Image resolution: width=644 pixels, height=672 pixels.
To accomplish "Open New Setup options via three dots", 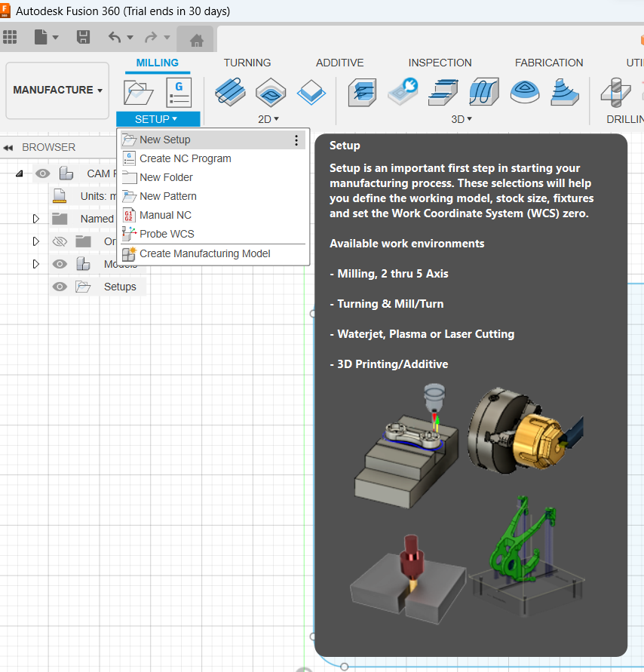I will point(296,140).
